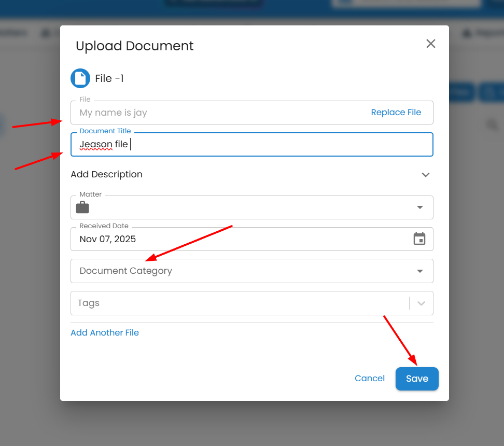Click the Add Description heading text
This screenshot has height=446, width=504.
click(x=106, y=175)
